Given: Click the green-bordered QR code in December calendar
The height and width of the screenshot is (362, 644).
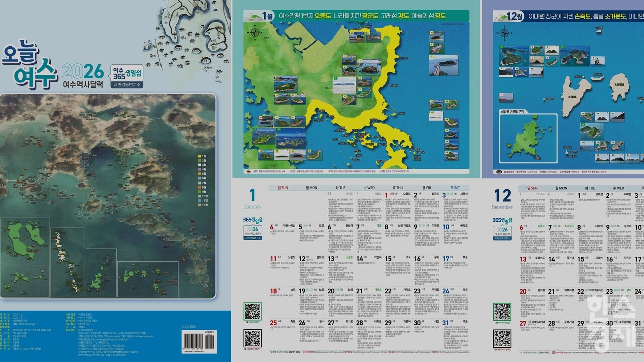Looking at the screenshot, I should pyautogui.click(x=502, y=312).
